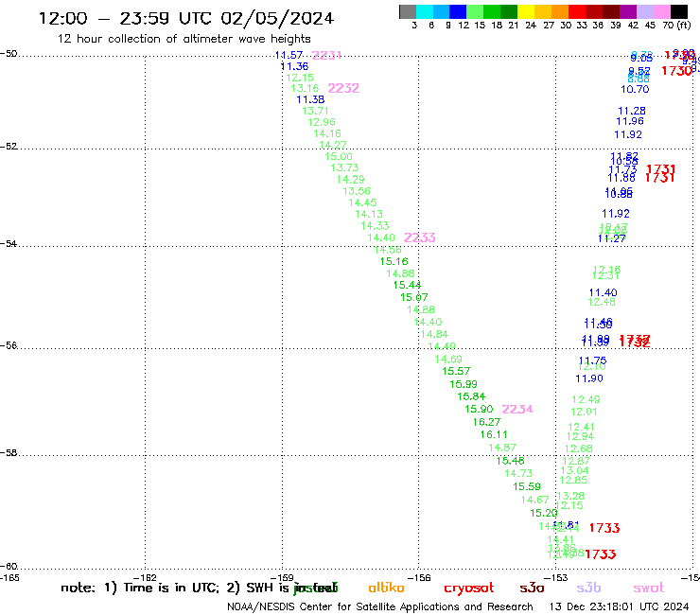Click wave height value 15.59
Screen dimensions: 700x615
point(527,487)
